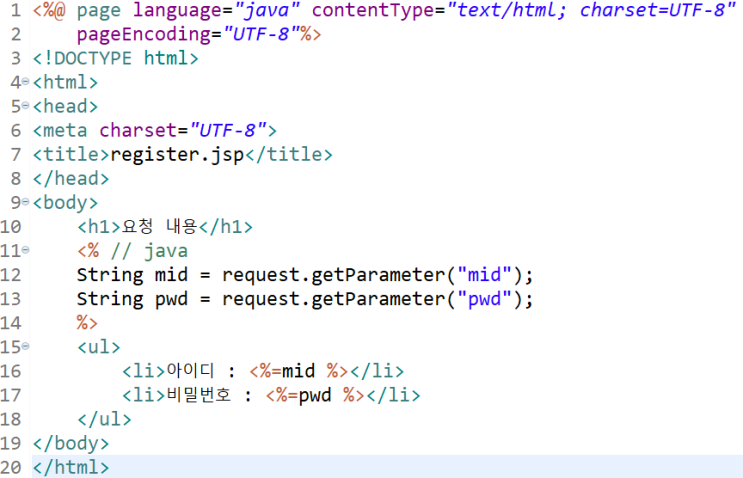Click line number 1 in the gutter
Image resolution: width=743 pixels, height=478 pixels.
[x=16, y=10]
